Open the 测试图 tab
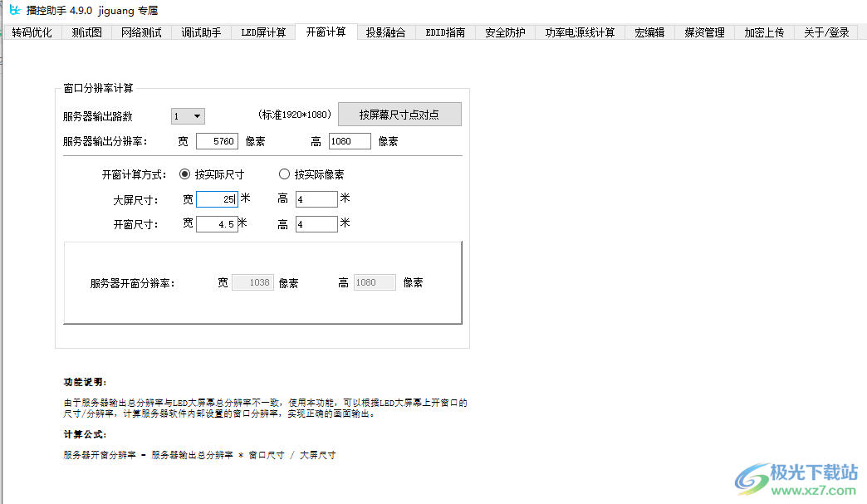This screenshot has height=504, width=867. tap(86, 32)
